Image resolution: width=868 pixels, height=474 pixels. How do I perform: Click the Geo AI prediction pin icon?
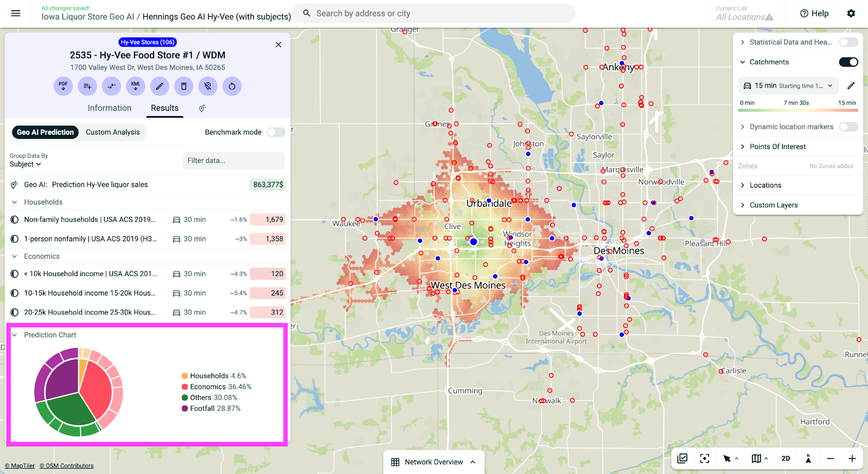pos(14,185)
